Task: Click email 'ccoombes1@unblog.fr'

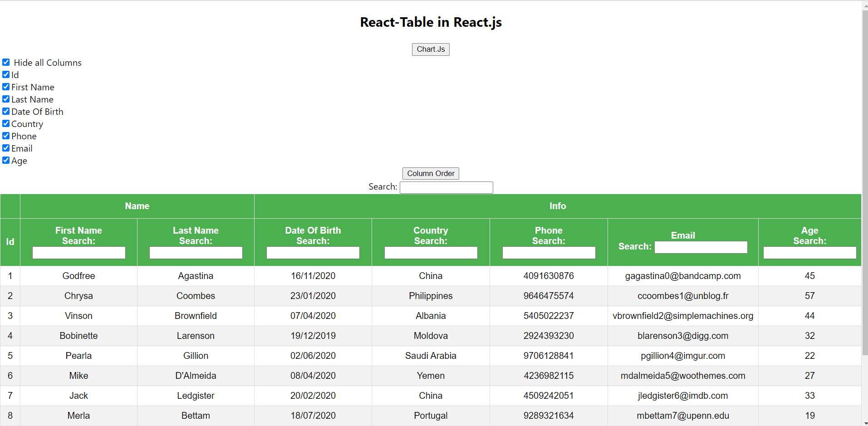Action: pyautogui.click(x=683, y=296)
